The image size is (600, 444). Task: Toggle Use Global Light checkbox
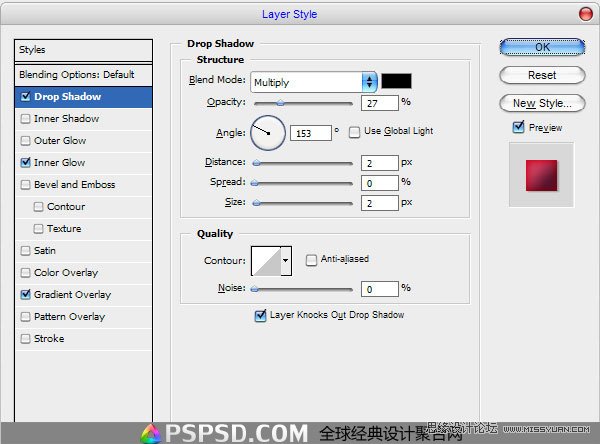355,132
